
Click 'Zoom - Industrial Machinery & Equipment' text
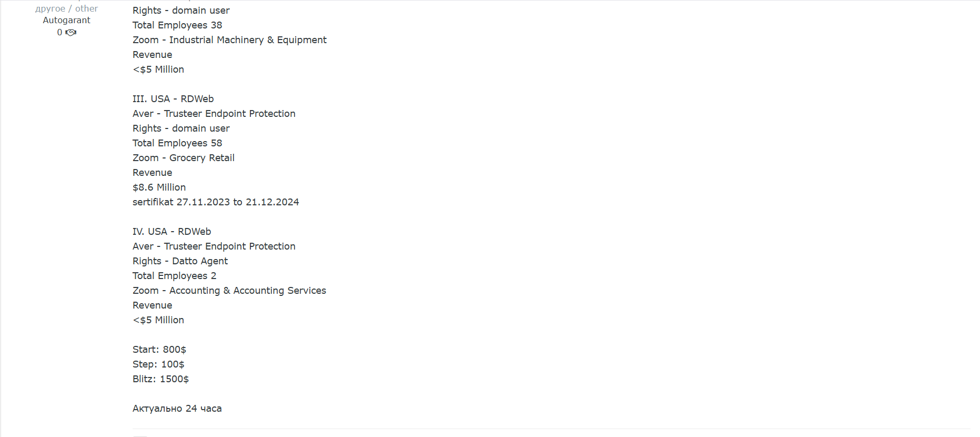[x=229, y=40]
